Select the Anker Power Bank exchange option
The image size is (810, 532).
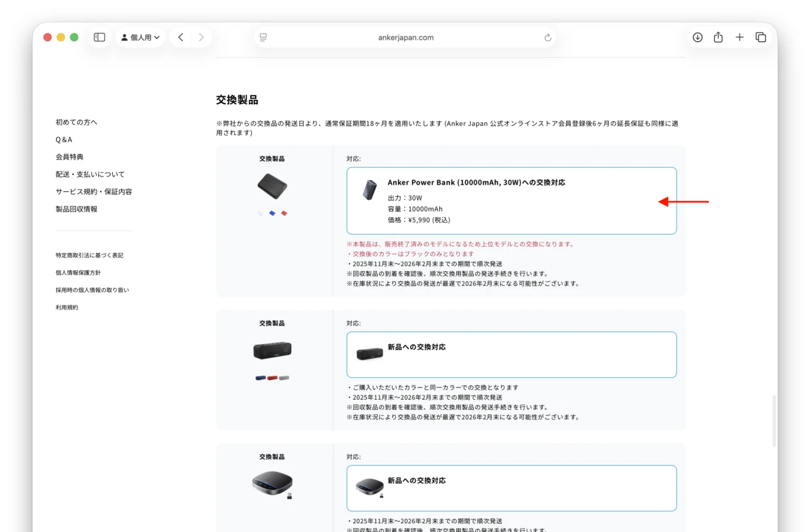511,201
